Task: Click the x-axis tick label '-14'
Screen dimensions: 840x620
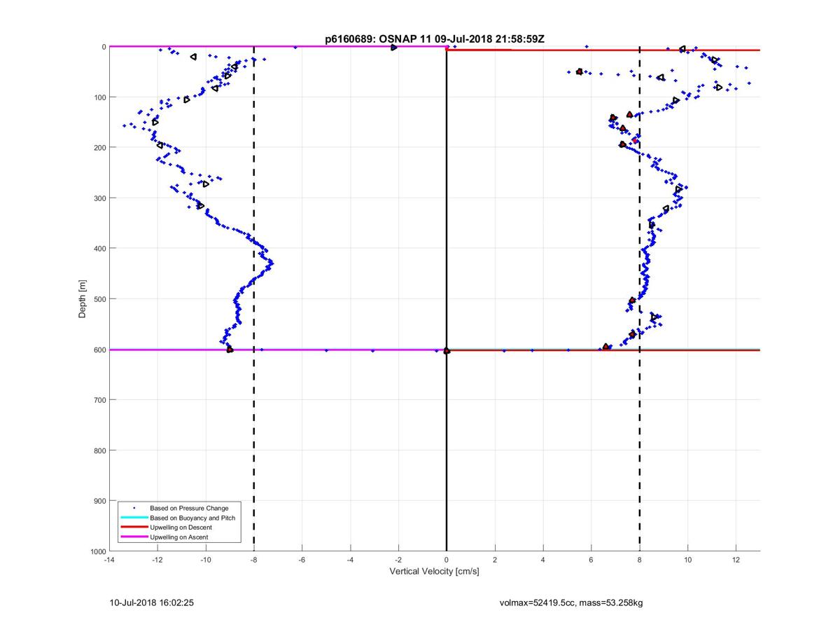Action: coord(108,560)
